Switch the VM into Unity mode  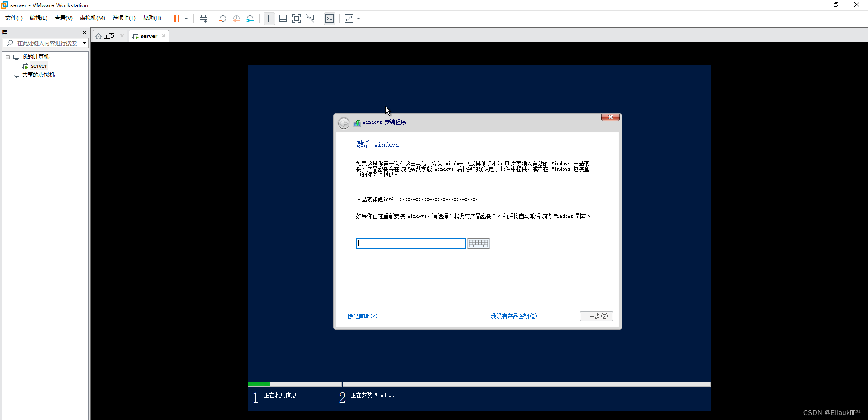point(310,19)
